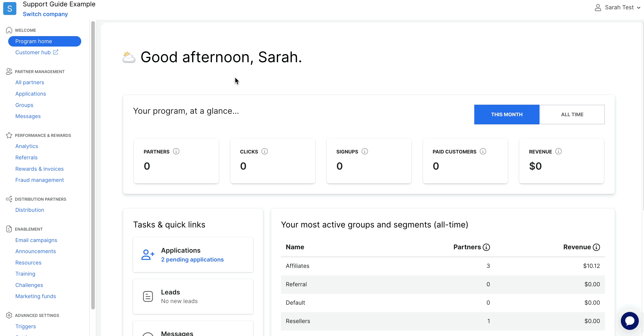Open Messages in sidebar
Viewport: 644px width, 336px height.
tap(28, 116)
